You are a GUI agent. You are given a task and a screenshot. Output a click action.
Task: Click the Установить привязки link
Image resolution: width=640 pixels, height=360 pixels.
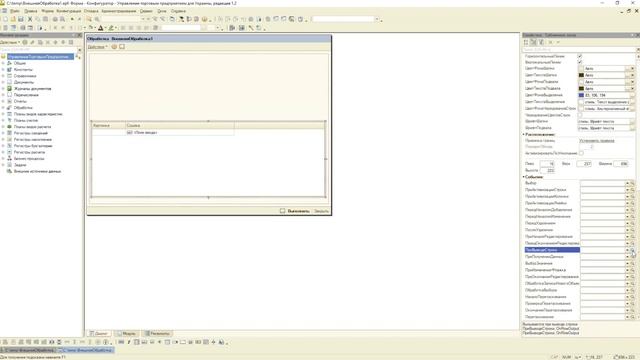click(597, 140)
